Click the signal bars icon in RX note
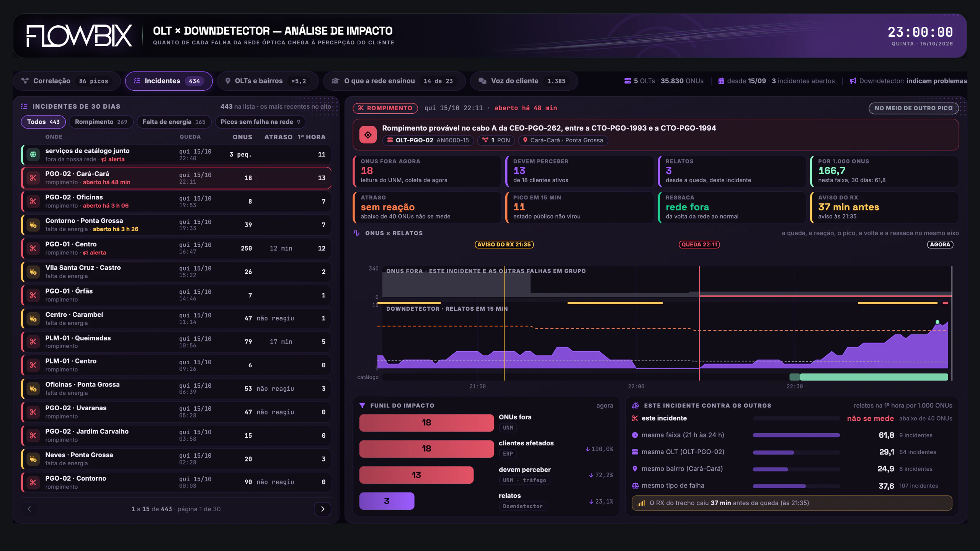Viewport: 980px width, 551px height. 641,503
